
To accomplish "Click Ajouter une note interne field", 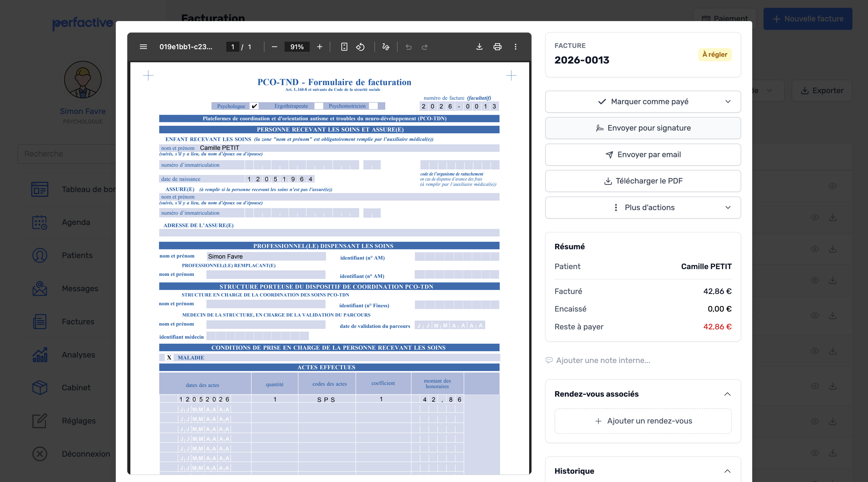I will (603, 360).
